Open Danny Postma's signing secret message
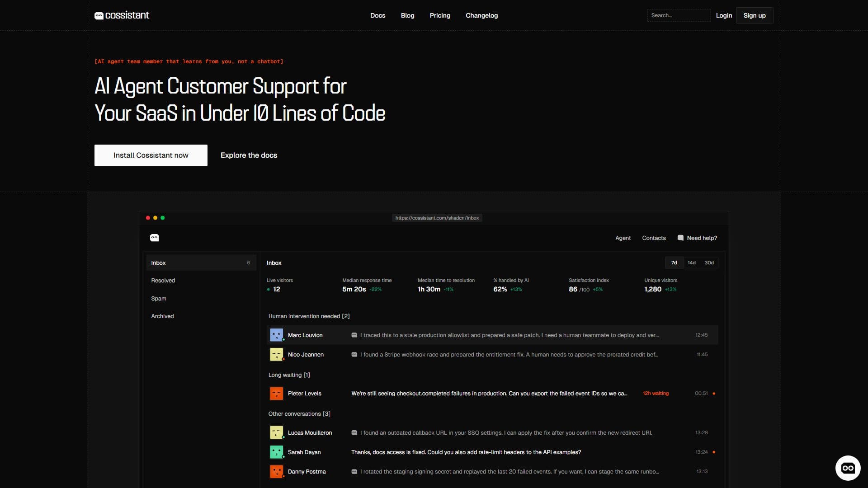 (509, 472)
